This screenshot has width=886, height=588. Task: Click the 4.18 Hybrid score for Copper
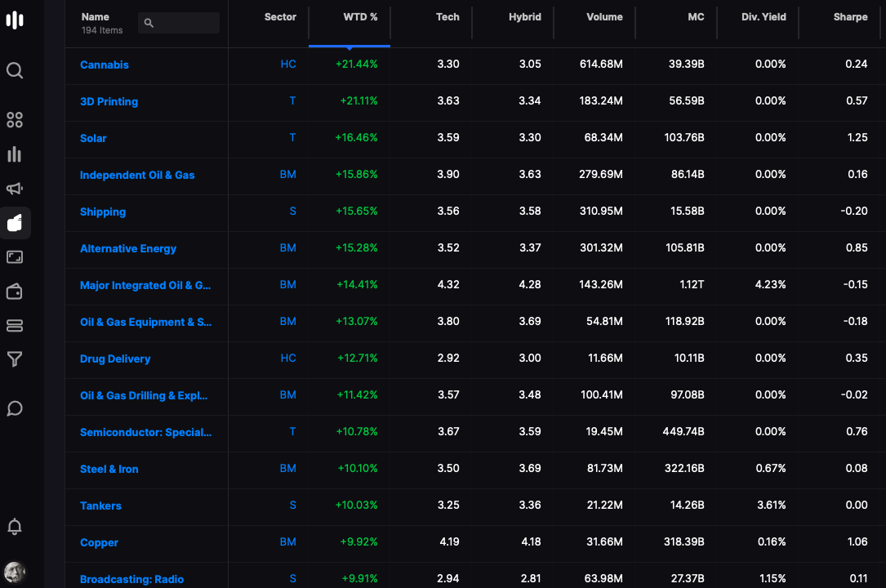pyautogui.click(x=530, y=541)
